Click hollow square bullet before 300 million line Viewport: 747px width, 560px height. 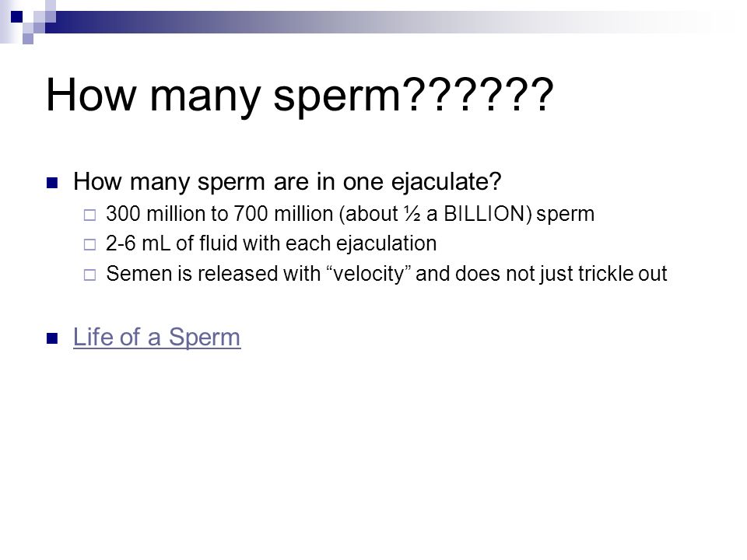click(x=89, y=215)
